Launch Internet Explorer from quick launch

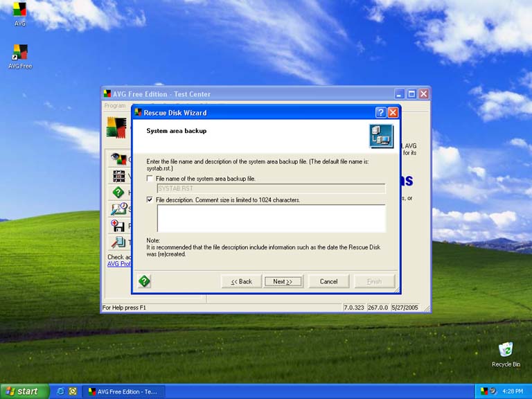coord(60,391)
